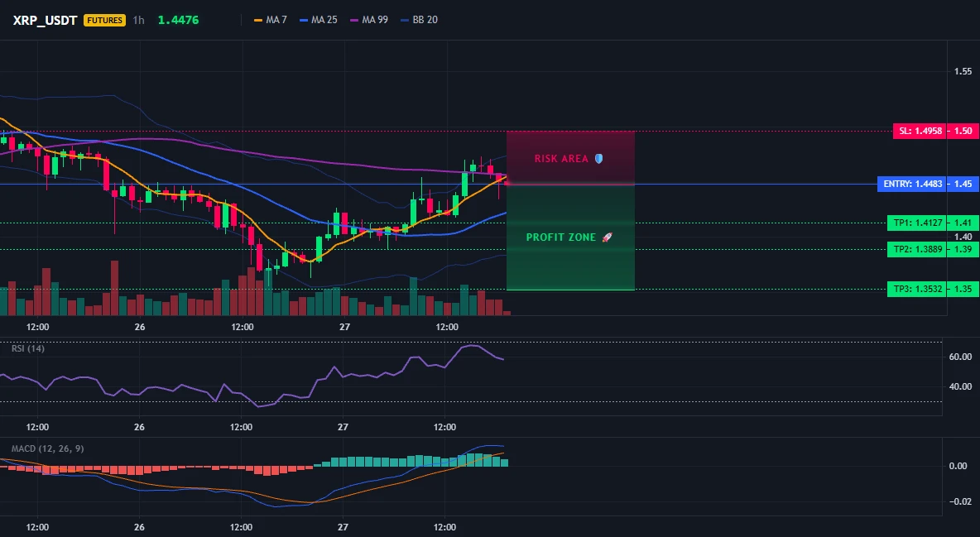980x537 pixels.
Task: Click the TP1: 1.4127 target label
Action: (x=917, y=223)
